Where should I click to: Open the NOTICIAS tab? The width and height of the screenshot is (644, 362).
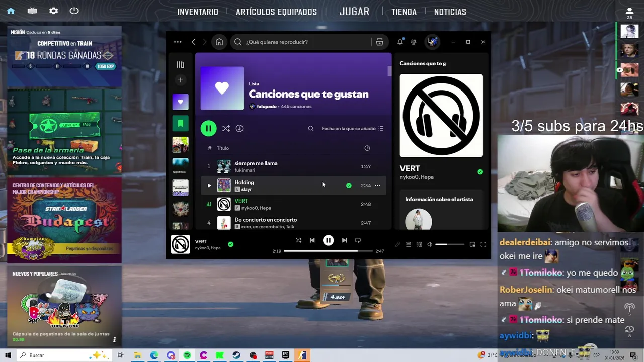point(450,12)
